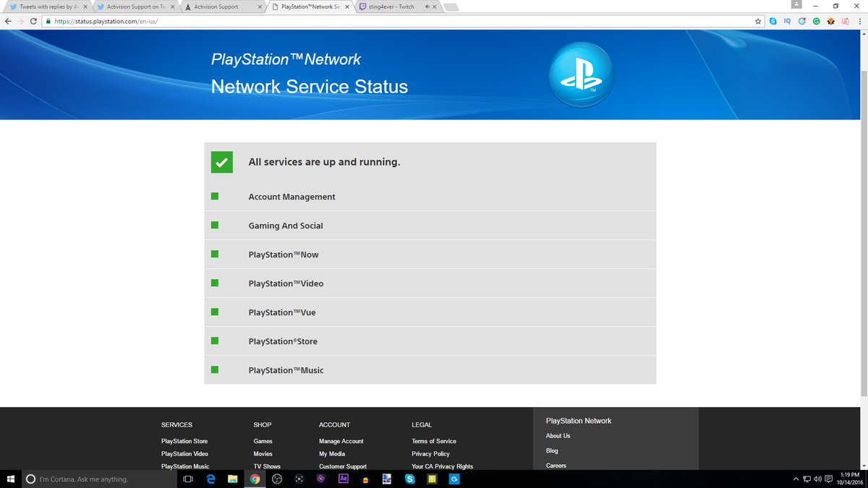Click the Cortana search box
The image size is (868, 488).
click(x=98, y=479)
